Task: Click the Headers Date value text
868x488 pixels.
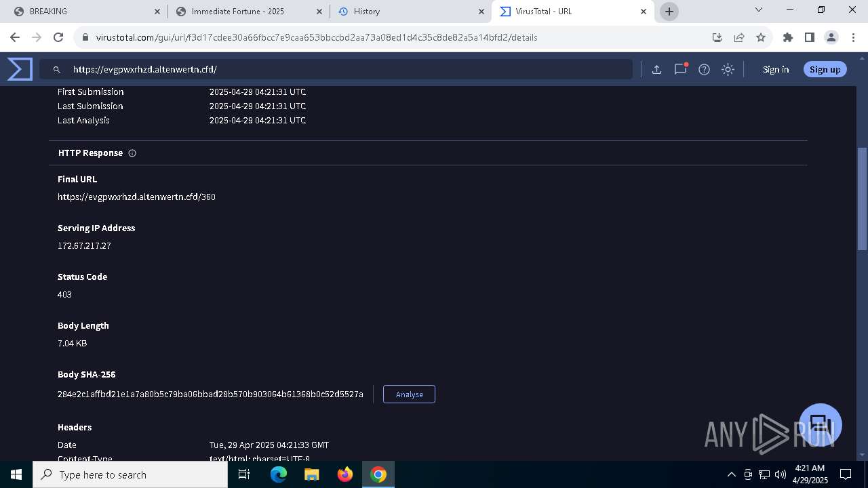Action: pos(269,445)
